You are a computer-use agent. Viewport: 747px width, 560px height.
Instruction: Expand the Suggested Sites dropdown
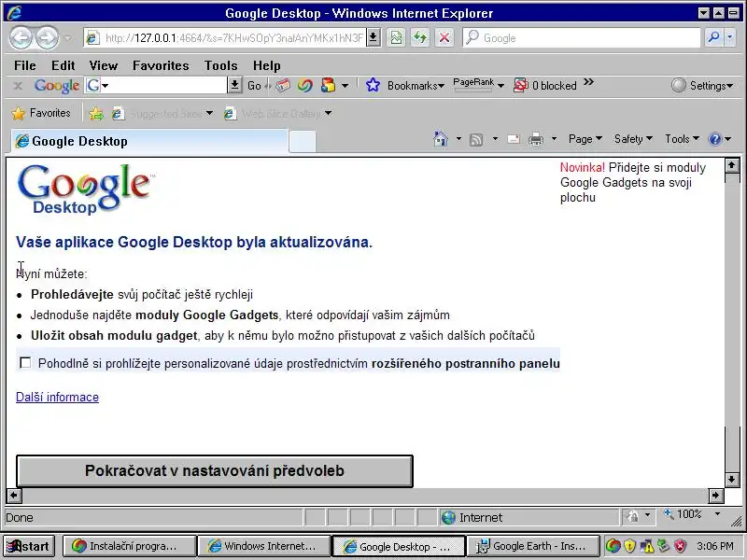pos(209,113)
